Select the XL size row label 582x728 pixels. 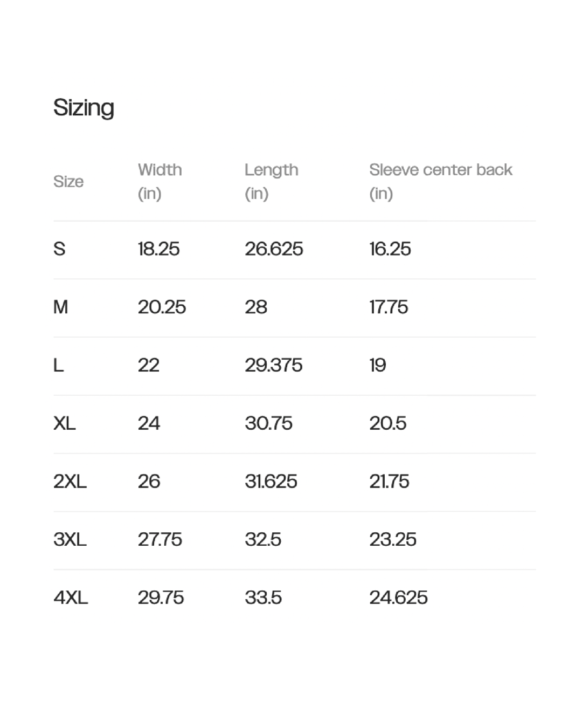pyautogui.click(x=65, y=423)
